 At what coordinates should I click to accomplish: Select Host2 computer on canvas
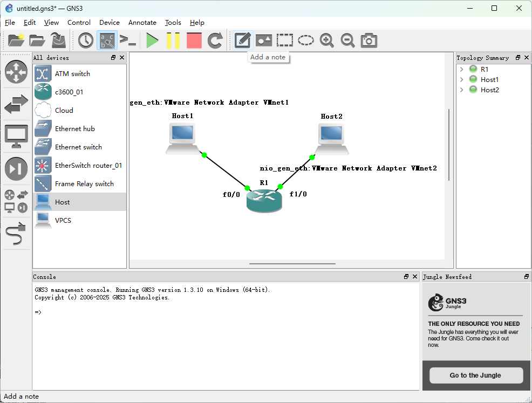coord(331,139)
